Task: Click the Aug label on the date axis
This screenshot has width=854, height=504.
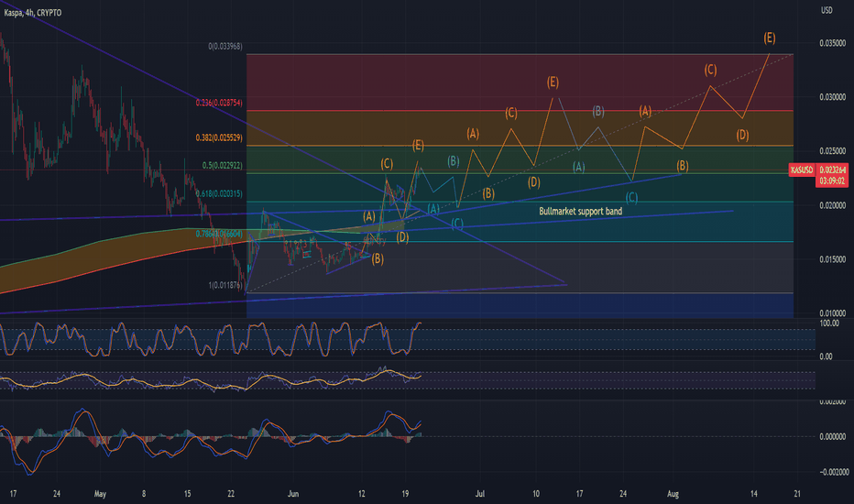Action: tap(673, 494)
